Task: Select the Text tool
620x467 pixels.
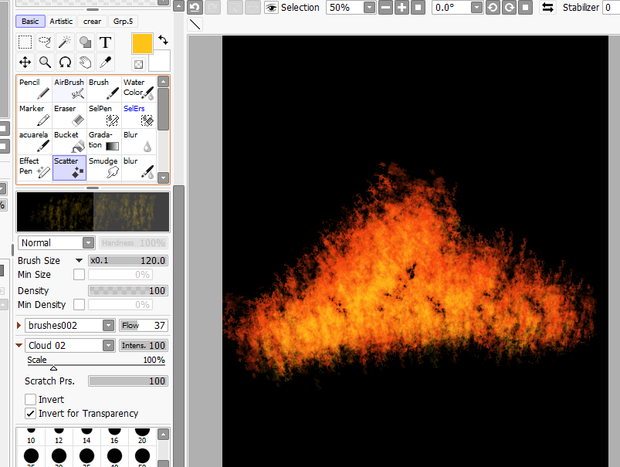Action: click(105, 42)
